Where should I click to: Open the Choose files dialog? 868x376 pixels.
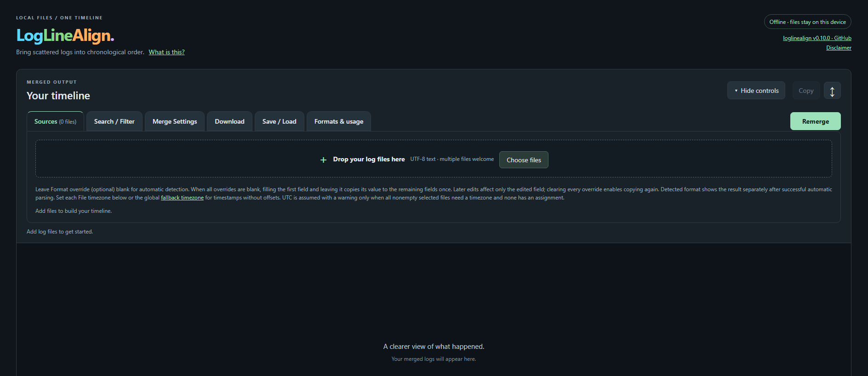click(x=524, y=160)
